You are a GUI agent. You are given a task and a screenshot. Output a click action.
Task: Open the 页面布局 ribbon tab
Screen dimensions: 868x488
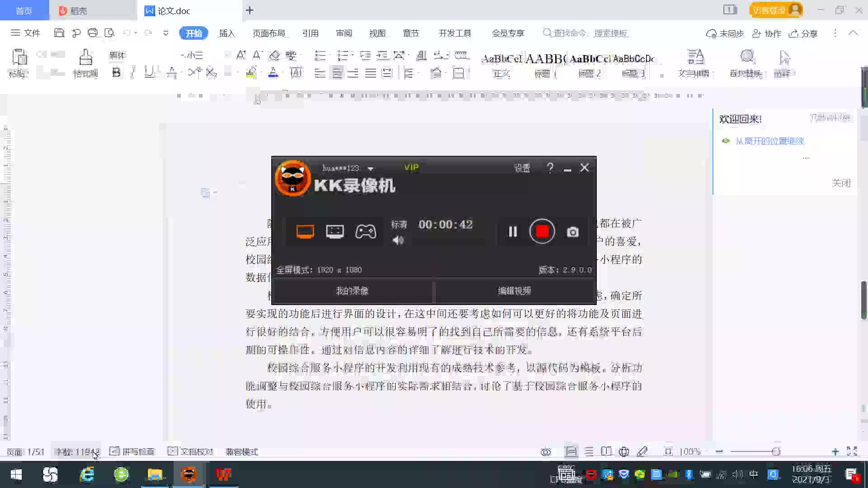tap(269, 33)
